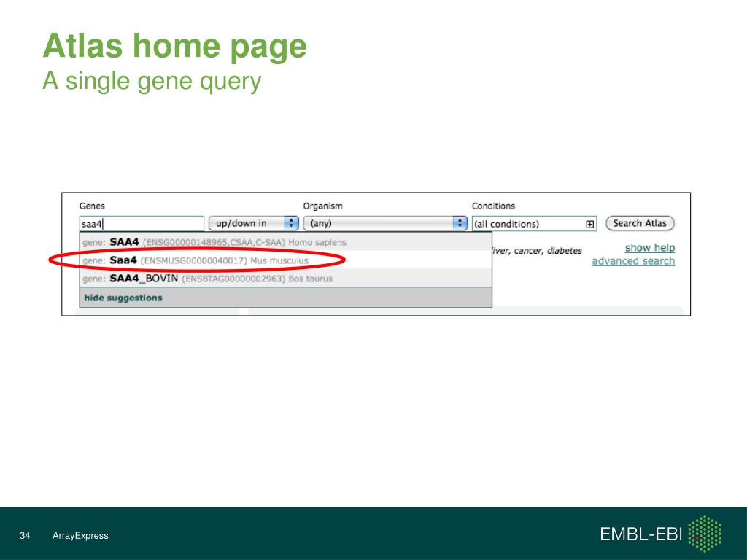747x560 pixels.
Task: Click the ArrayExpress footer text
Action: point(80,536)
